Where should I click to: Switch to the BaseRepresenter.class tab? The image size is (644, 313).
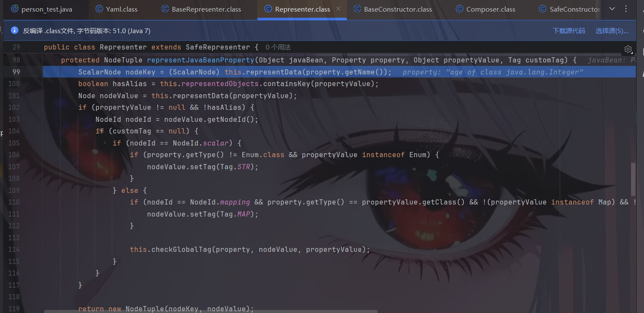[x=201, y=9]
